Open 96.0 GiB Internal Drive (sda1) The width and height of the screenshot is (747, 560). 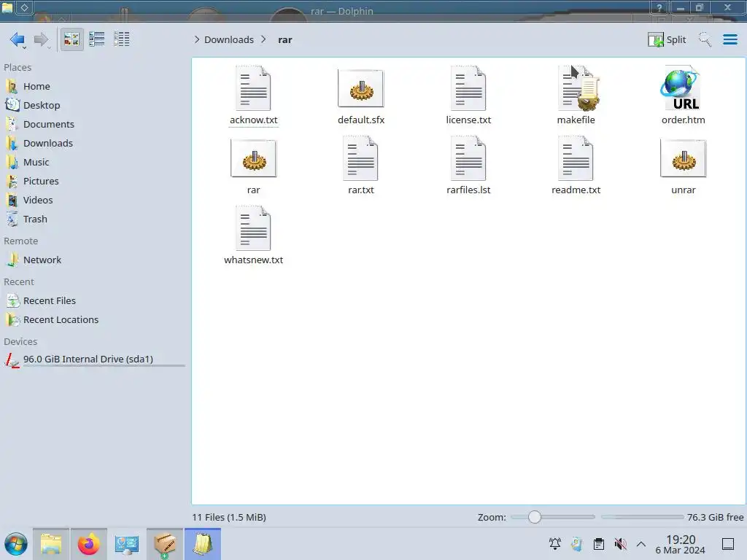pos(93,359)
